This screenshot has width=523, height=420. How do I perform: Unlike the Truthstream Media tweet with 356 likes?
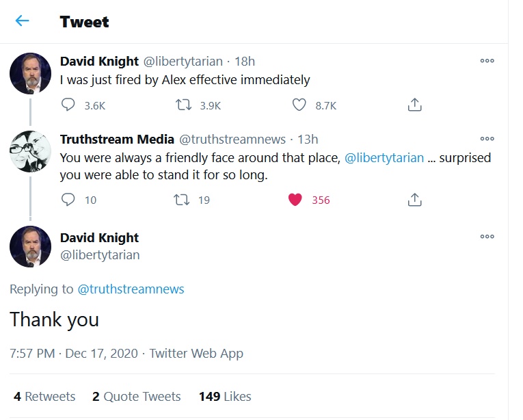click(x=295, y=200)
